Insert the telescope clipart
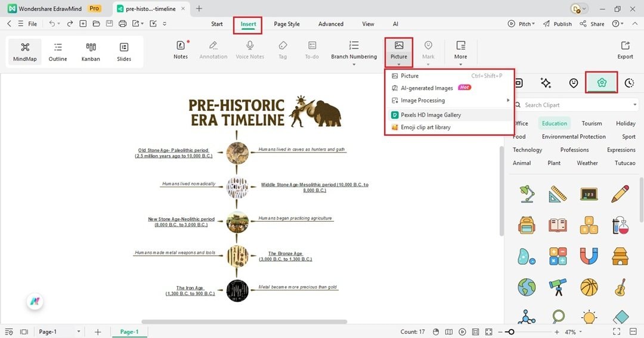Image resolution: width=644 pixels, height=338 pixels. click(558, 287)
